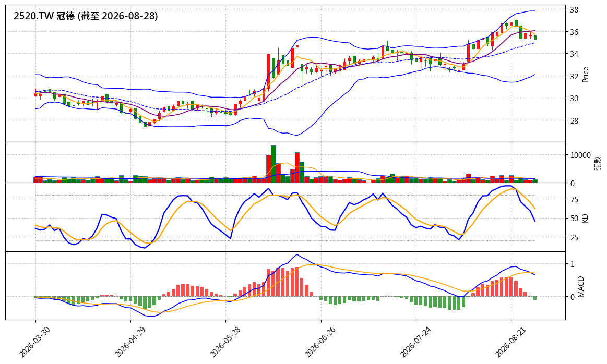Click the tallest green volume bar
Image resolution: width=607 pixels, height=364 pixels.
[x=273, y=164]
